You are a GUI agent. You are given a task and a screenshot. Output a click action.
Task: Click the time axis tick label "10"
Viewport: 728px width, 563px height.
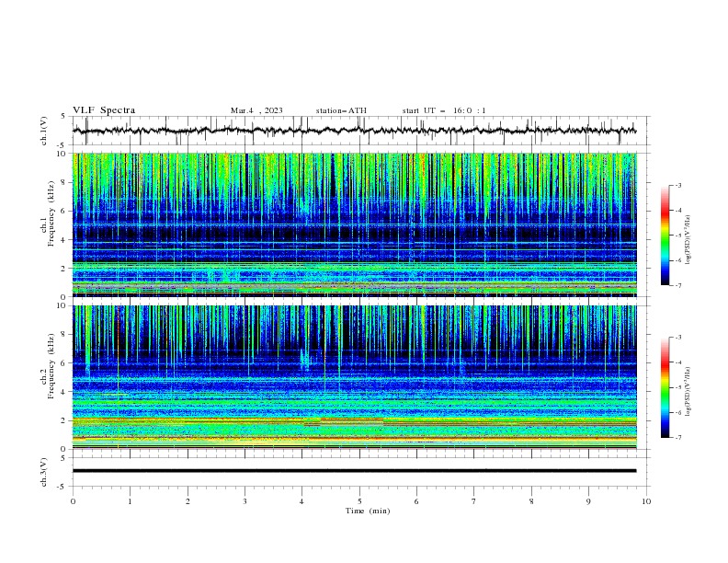[646, 501]
